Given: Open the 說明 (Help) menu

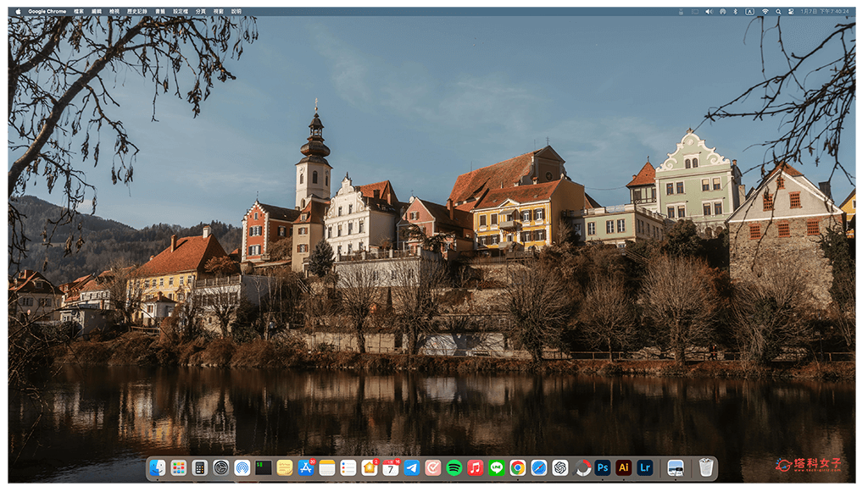Looking at the screenshot, I should click(236, 12).
